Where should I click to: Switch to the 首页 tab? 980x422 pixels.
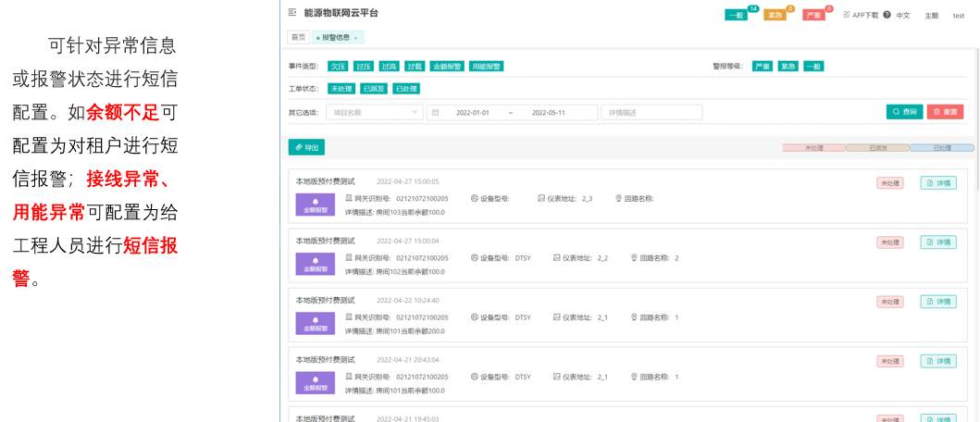[298, 38]
